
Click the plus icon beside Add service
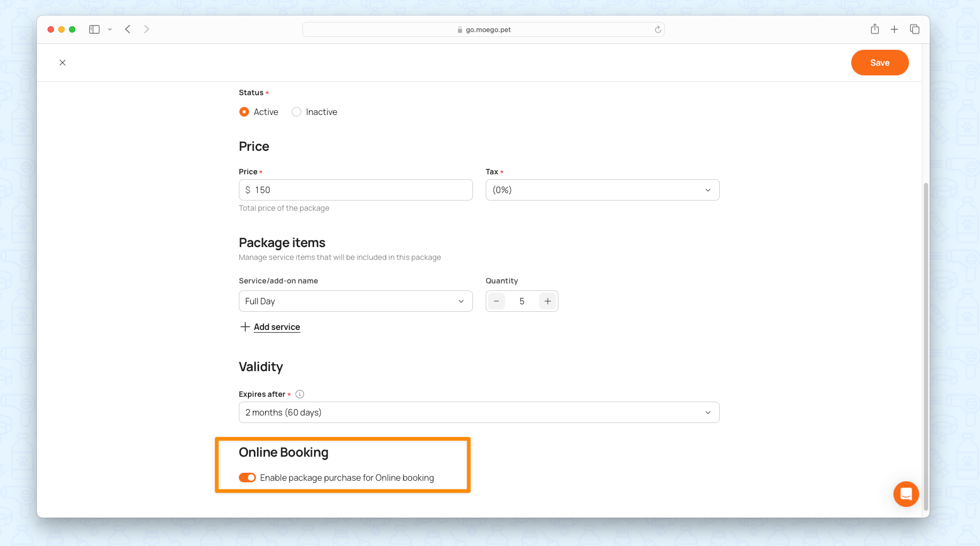click(x=245, y=327)
